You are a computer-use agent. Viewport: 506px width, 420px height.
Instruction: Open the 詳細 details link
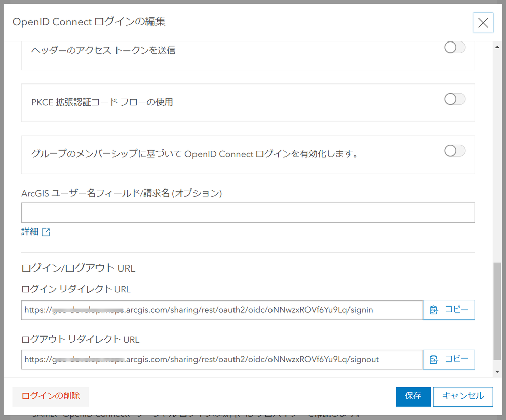click(x=30, y=232)
